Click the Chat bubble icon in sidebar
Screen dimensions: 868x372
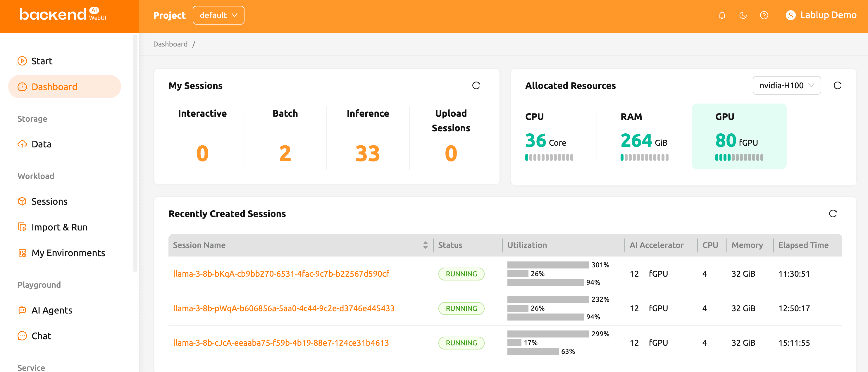[x=22, y=336]
